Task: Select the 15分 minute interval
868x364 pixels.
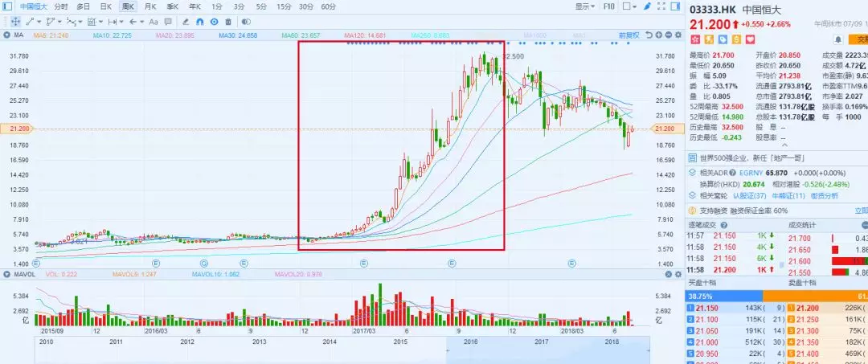Action: pos(284,6)
